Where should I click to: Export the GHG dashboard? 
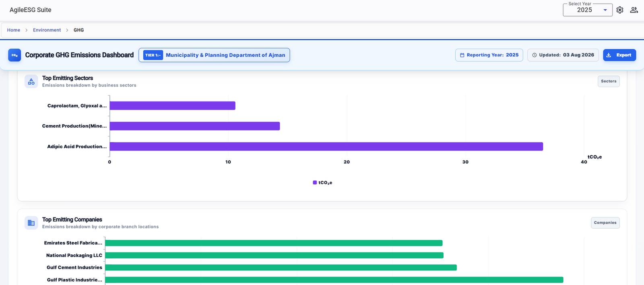619,55
